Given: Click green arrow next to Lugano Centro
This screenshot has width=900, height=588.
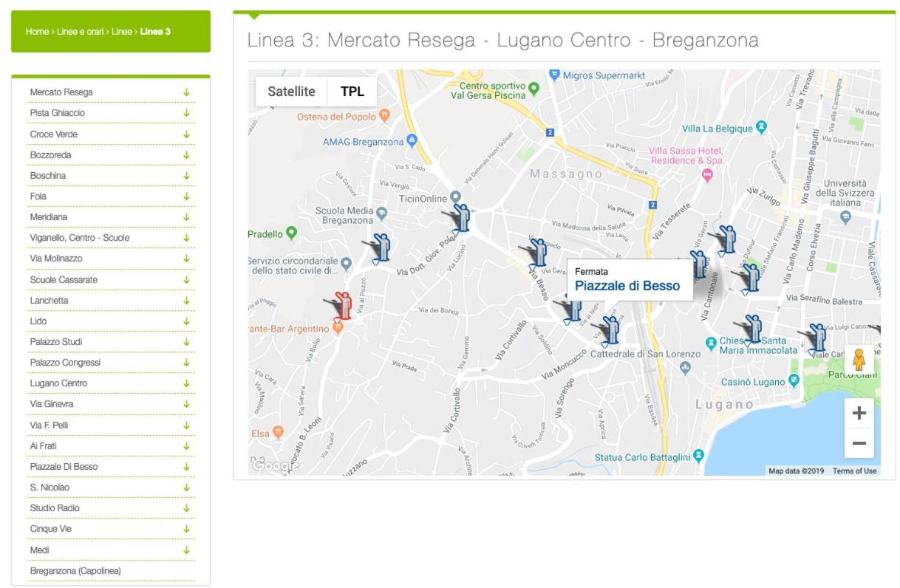Looking at the screenshot, I should click(x=187, y=383).
